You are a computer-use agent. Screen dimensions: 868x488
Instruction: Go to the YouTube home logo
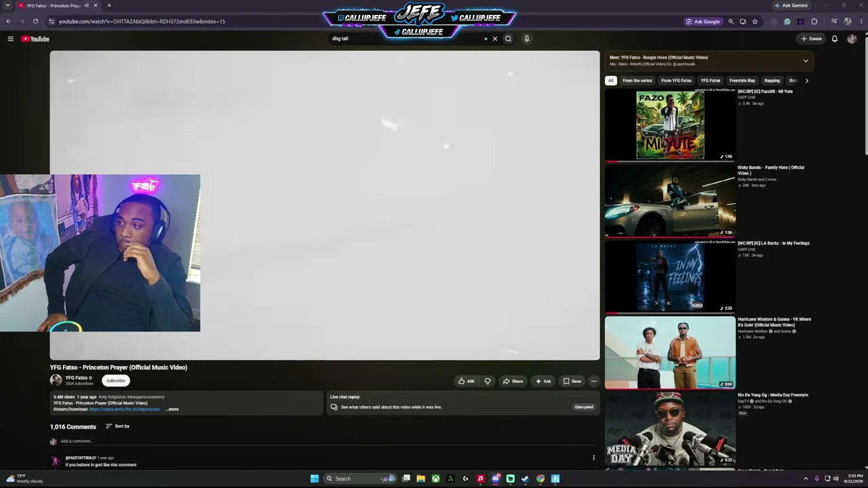coord(35,39)
